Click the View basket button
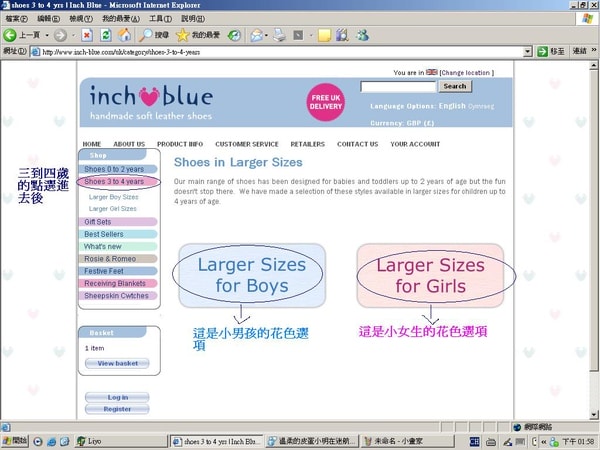 tap(117, 363)
